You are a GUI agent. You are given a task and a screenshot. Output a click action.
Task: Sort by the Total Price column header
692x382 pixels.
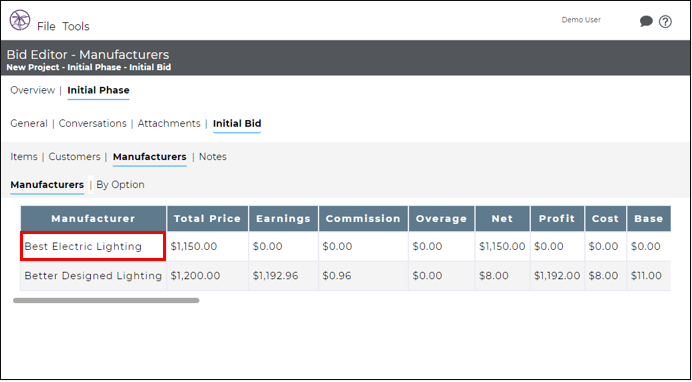pyautogui.click(x=207, y=218)
